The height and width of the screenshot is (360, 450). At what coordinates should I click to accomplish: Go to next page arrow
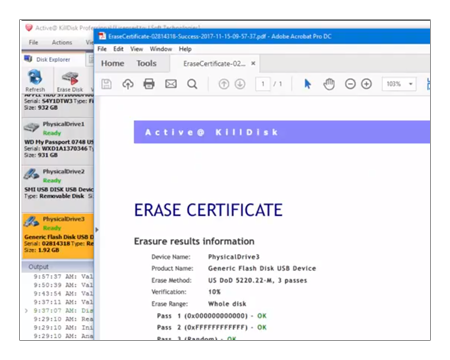coord(240,84)
